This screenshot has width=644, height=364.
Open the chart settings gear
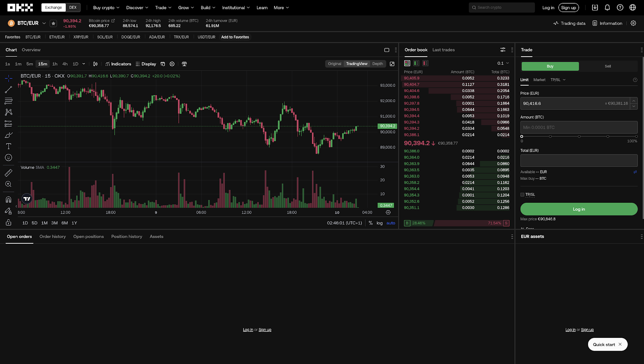click(x=172, y=64)
